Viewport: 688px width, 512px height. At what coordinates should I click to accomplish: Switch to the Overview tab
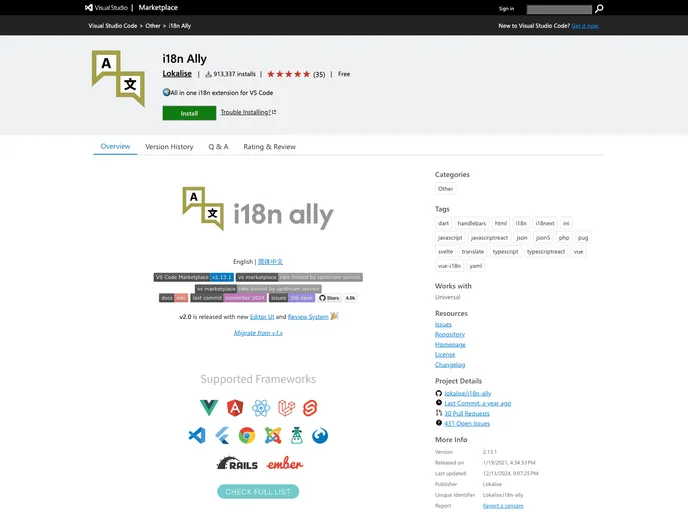[x=115, y=147]
